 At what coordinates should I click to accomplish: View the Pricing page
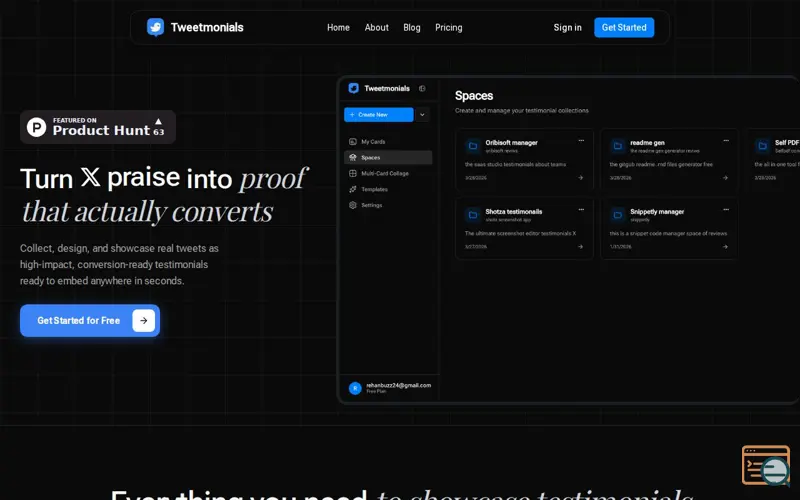pos(448,28)
